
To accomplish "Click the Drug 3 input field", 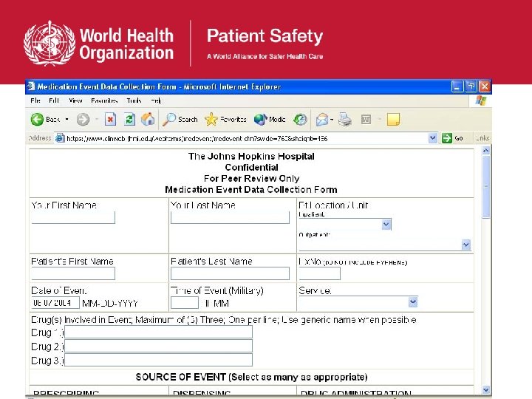I will pyautogui.click(x=158, y=360).
